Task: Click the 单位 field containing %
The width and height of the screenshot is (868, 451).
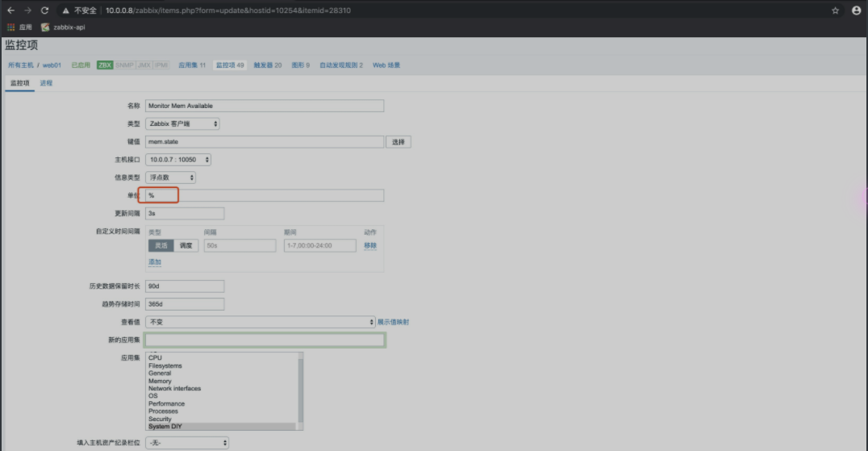Action: (265, 195)
